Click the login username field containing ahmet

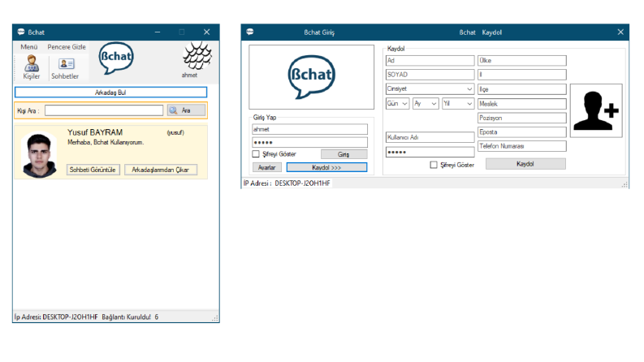coord(309,129)
